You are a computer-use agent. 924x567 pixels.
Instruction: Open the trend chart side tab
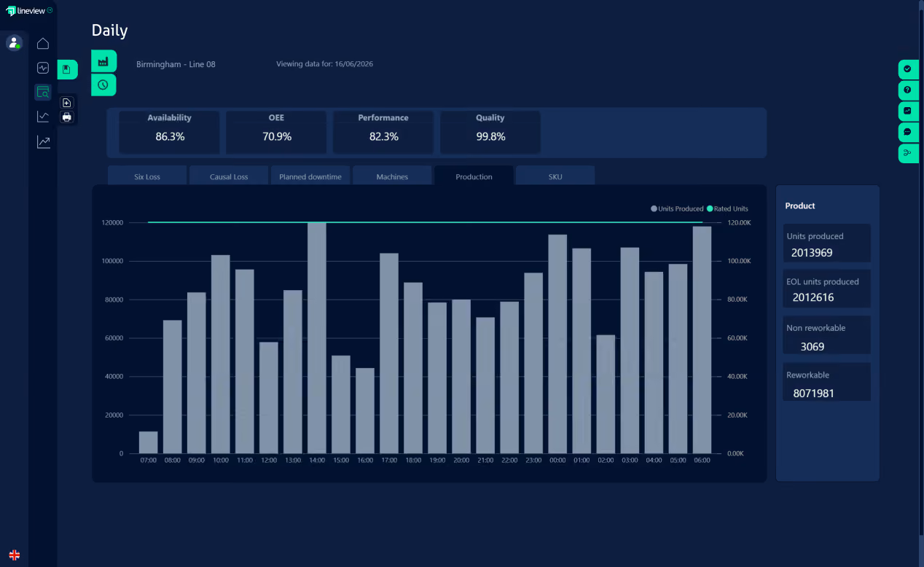908,112
